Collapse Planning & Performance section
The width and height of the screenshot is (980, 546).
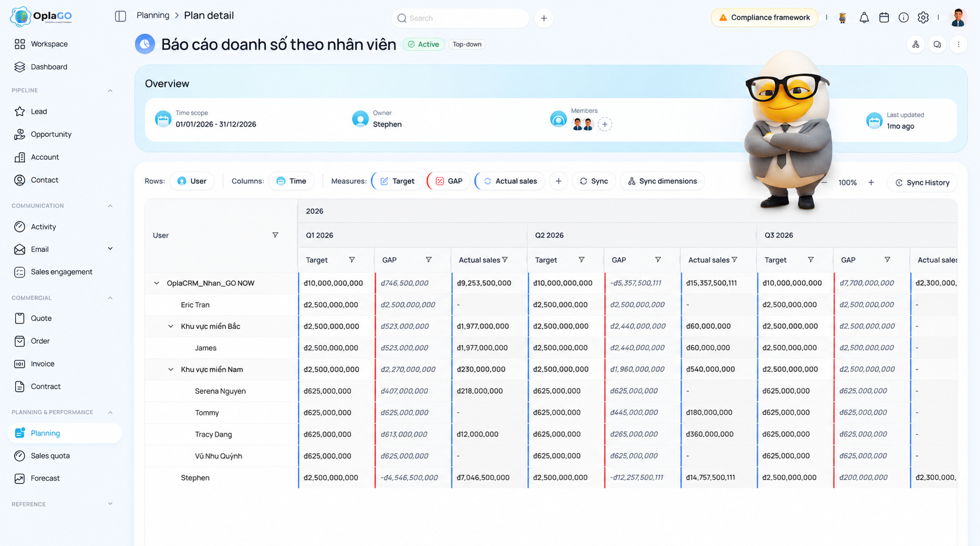point(110,412)
